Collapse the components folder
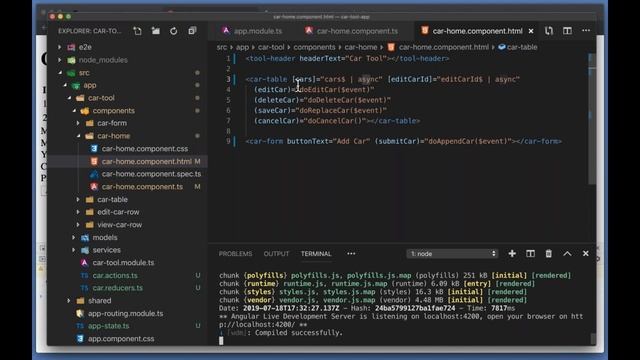Viewport: 640px width, 360px height. 113,111
